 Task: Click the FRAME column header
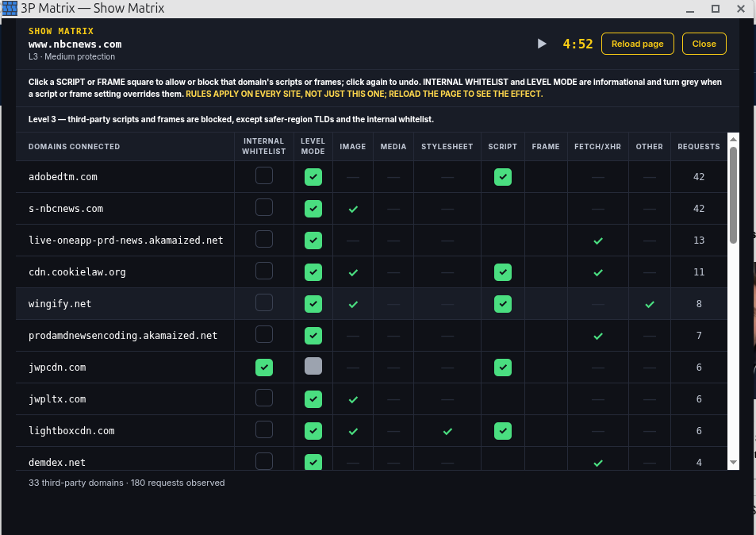pos(546,147)
